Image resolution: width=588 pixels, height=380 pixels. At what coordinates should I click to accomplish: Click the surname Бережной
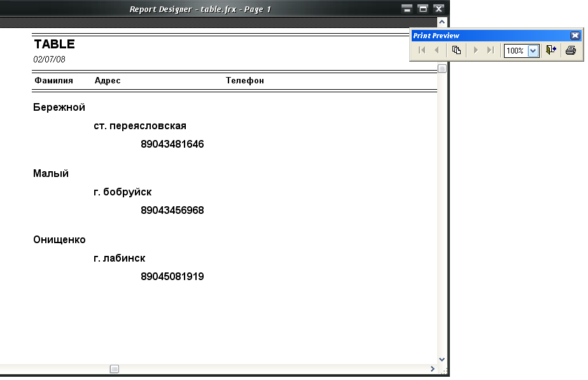[x=59, y=108]
